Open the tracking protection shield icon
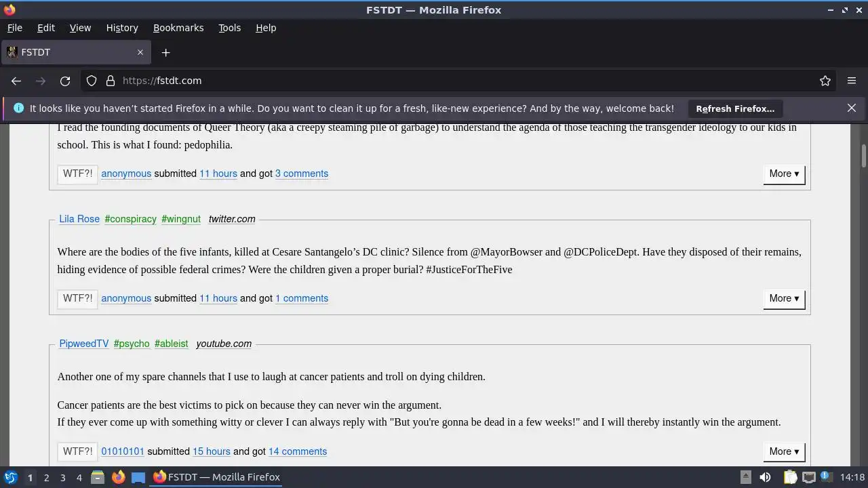 click(92, 81)
